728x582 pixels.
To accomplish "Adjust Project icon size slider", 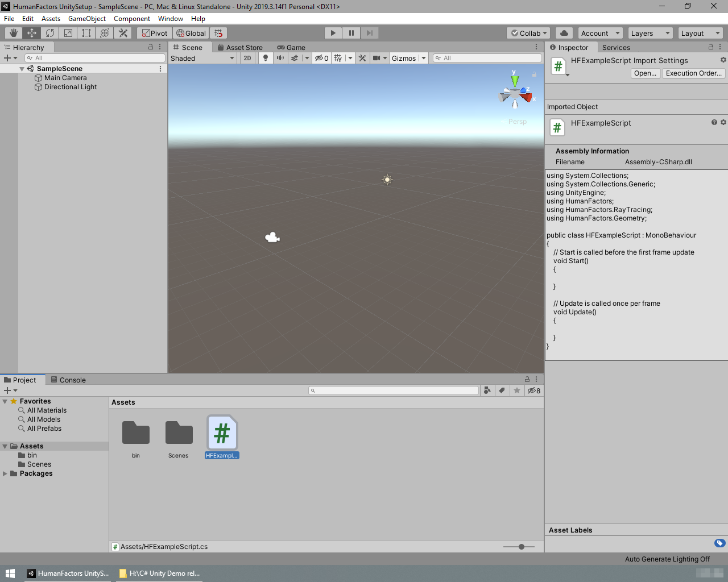I will [521, 547].
